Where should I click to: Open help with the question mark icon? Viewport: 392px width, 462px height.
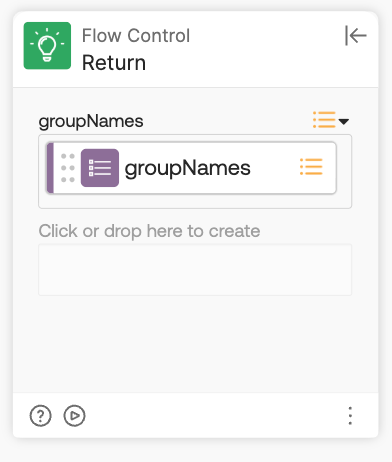click(41, 416)
